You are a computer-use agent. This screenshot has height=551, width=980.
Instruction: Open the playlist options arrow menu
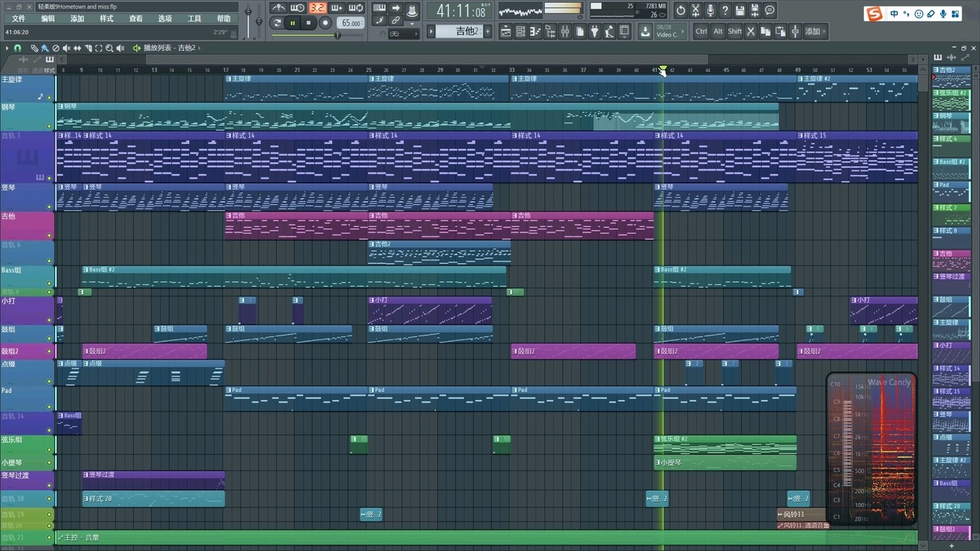coord(7,48)
